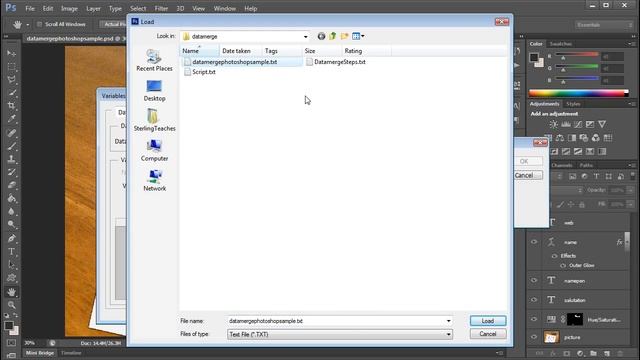This screenshot has width=640, height=360.
Task: Select file DatamergeSteps.txt
Action: coord(336,62)
